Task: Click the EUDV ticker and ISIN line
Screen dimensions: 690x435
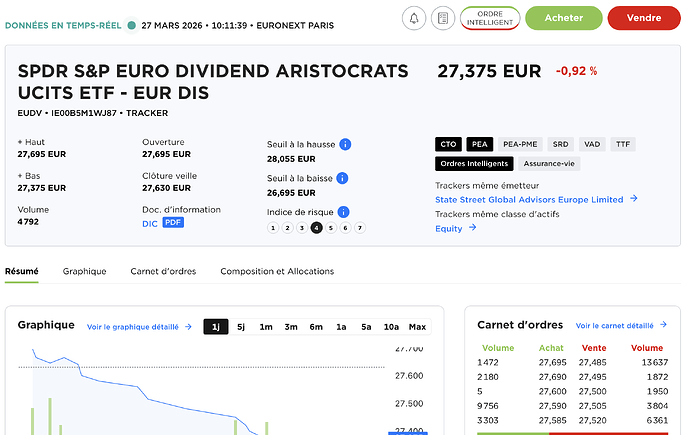Action: [93, 113]
